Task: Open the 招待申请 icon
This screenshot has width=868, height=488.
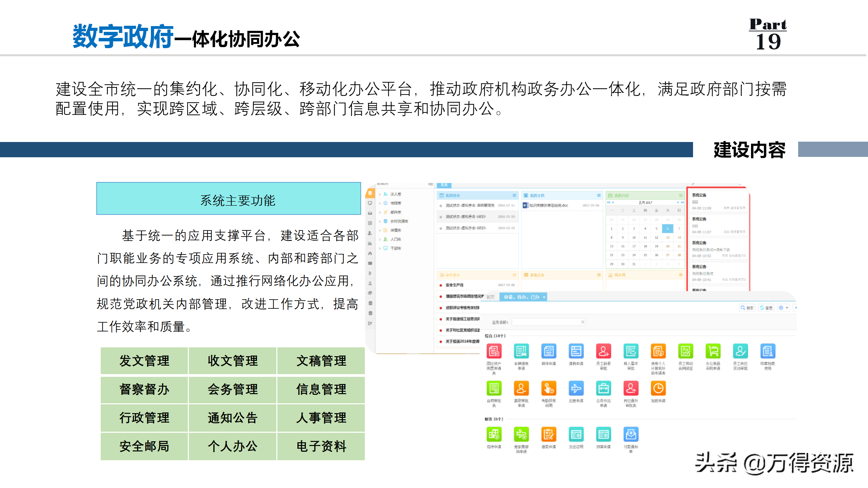Action: (x=494, y=434)
